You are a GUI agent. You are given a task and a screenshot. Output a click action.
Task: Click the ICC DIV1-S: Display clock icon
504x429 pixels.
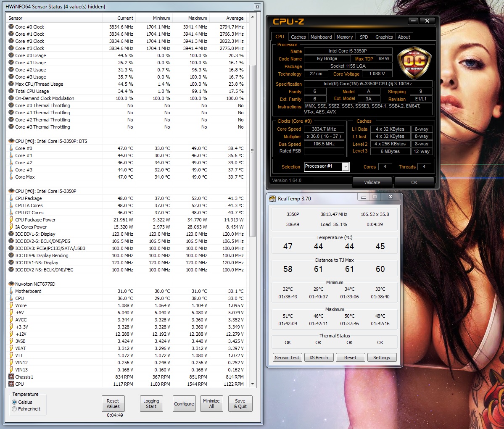coord(11,234)
